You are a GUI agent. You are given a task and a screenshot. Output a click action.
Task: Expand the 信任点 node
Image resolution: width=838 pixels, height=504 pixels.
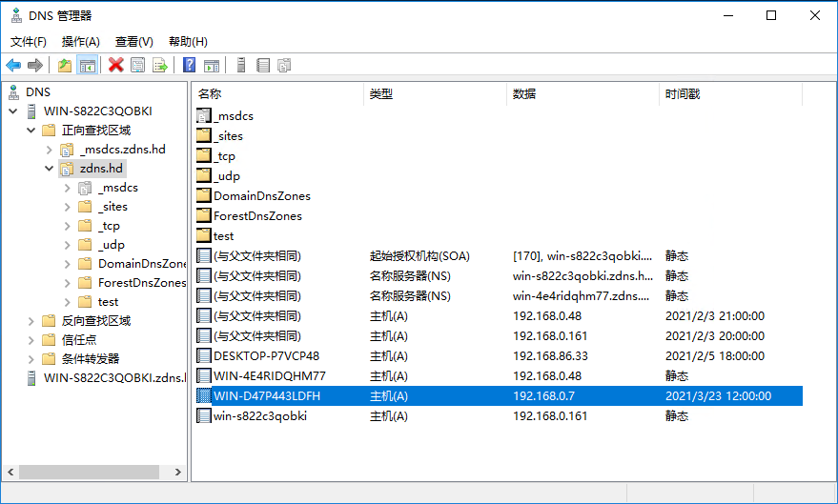pos(31,340)
